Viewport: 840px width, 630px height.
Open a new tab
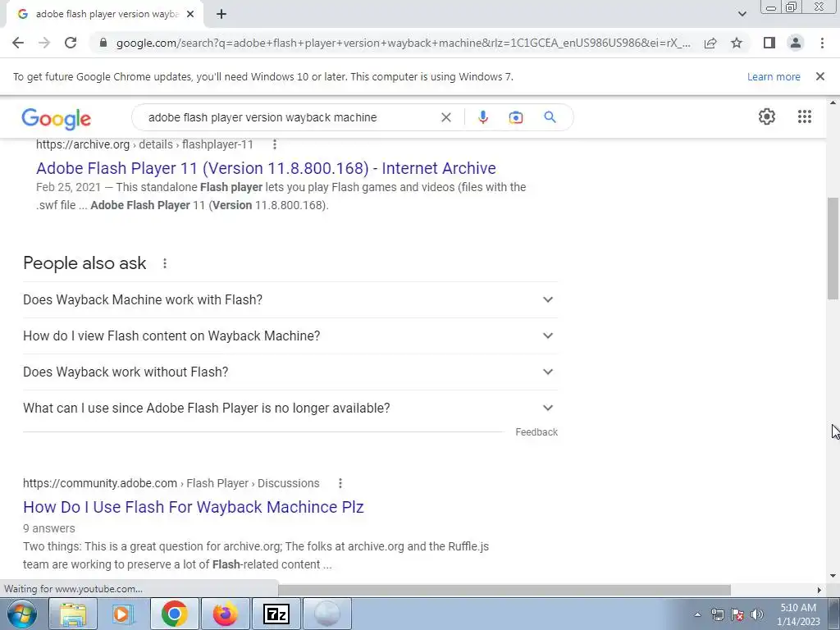221,14
